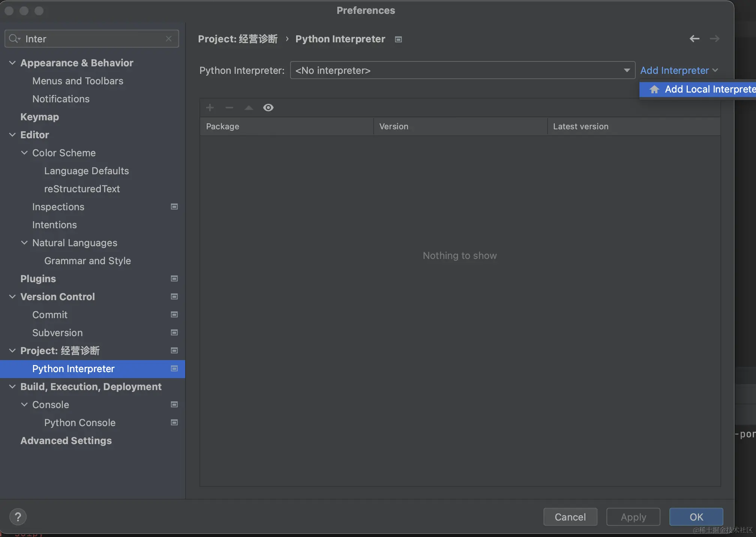Toggle the show early releases eye icon
This screenshot has width=756, height=537.
point(268,108)
